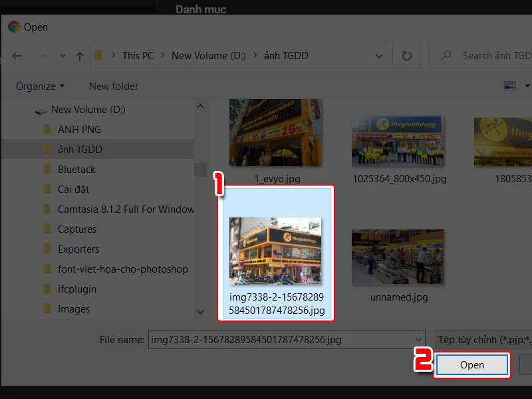Image resolution: width=532 pixels, height=399 pixels.
Task: Click the Chrome icon in title bar
Action: pos(14,27)
